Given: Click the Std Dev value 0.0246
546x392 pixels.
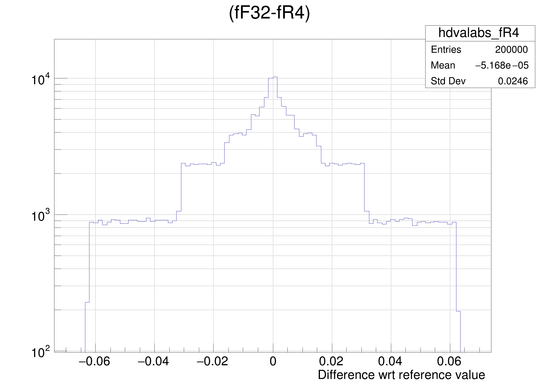Looking at the screenshot, I should (513, 81).
